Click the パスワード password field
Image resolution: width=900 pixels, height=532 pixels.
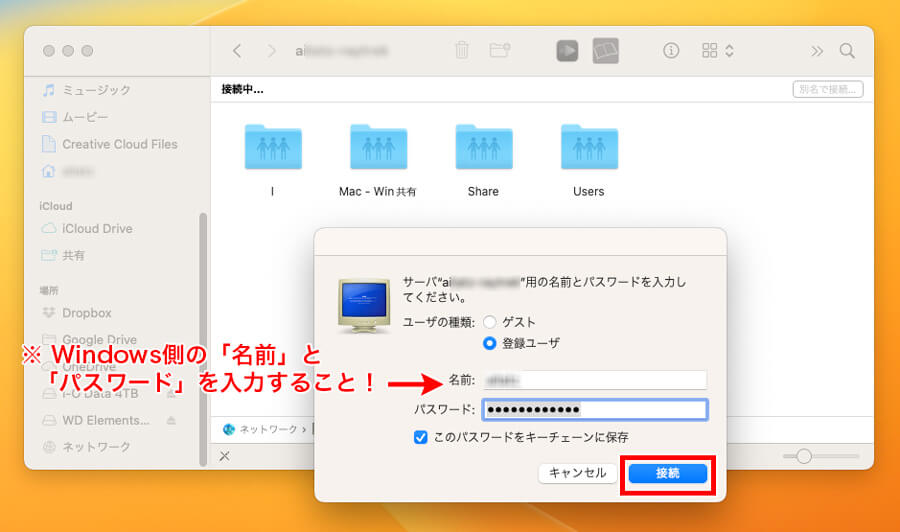(595, 410)
